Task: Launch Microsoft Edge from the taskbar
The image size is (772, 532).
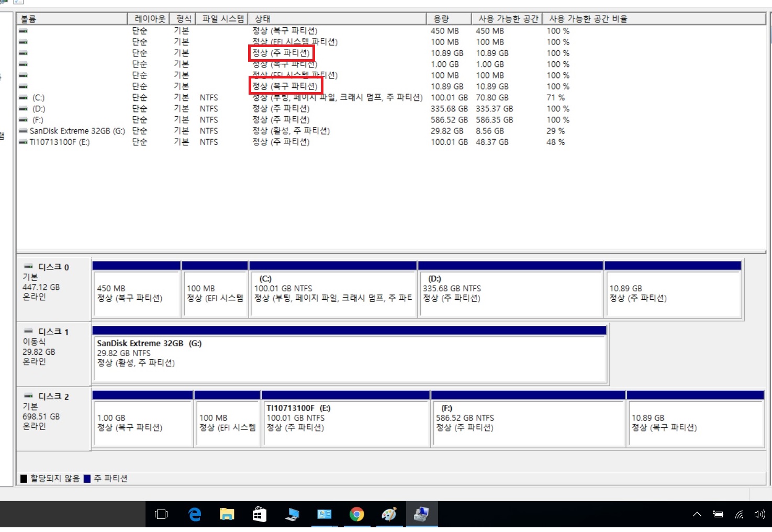Action: 195,514
